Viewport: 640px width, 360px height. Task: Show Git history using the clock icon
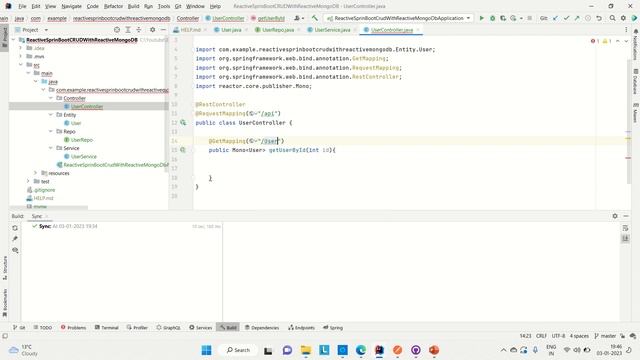coord(588,18)
